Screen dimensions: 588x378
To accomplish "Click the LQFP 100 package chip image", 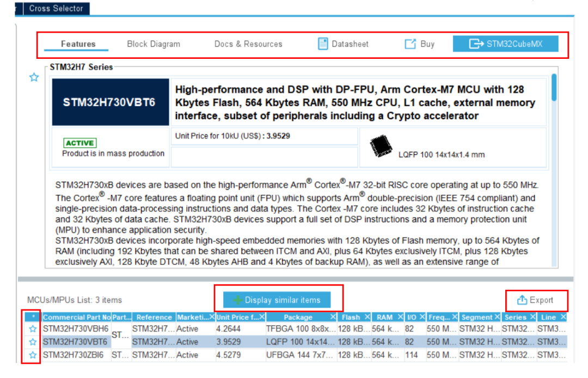I will pos(381,147).
